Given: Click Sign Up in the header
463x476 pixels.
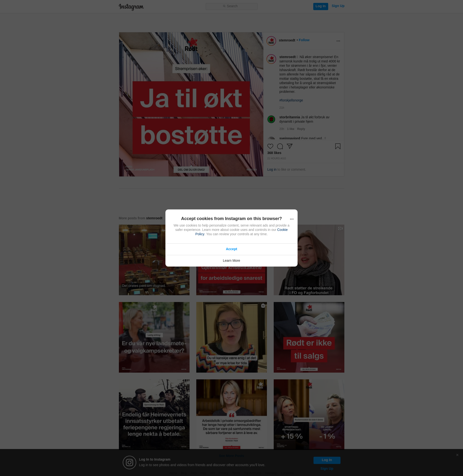Looking at the screenshot, I should pyautogui.click(x=338, y=6).
